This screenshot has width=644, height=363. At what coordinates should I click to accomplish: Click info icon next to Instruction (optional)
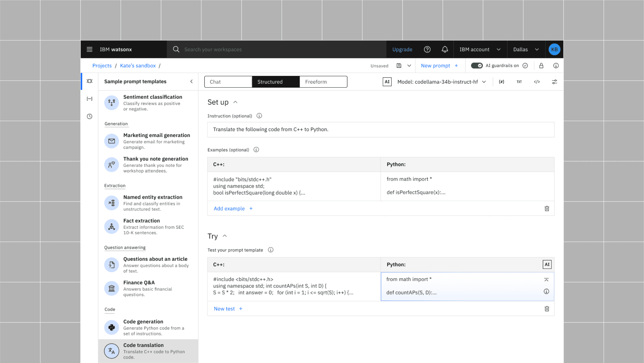pyautogui.click(x=259, y=116)
